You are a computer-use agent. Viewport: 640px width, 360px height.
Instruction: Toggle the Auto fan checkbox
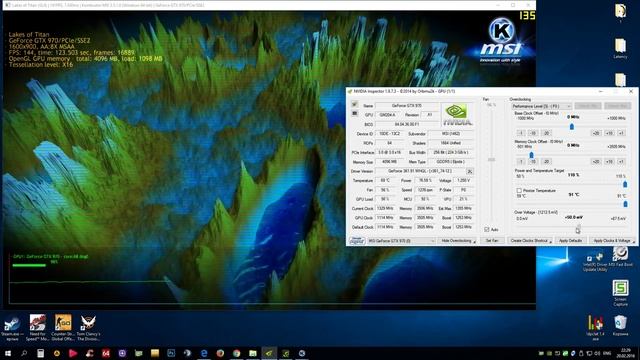click(487, 229)
